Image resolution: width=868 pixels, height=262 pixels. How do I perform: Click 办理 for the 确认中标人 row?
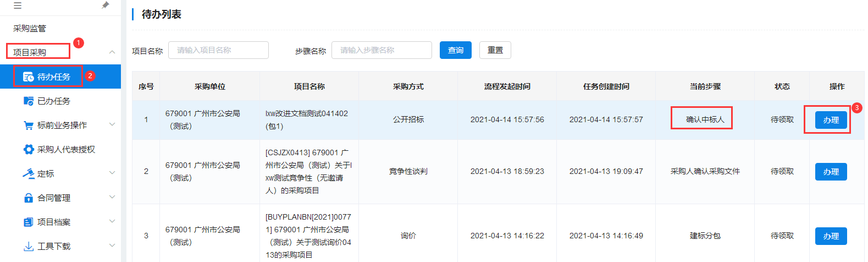[831, 119]
